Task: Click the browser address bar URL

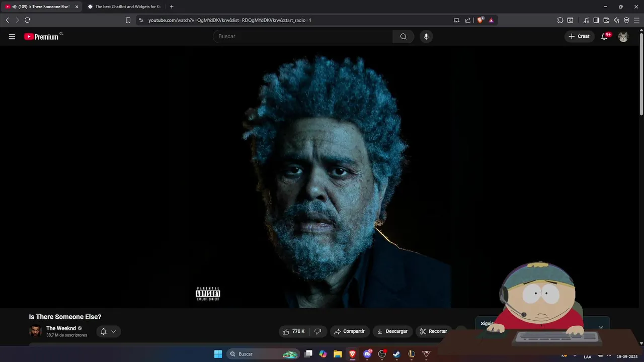Action: pos(229,20)
